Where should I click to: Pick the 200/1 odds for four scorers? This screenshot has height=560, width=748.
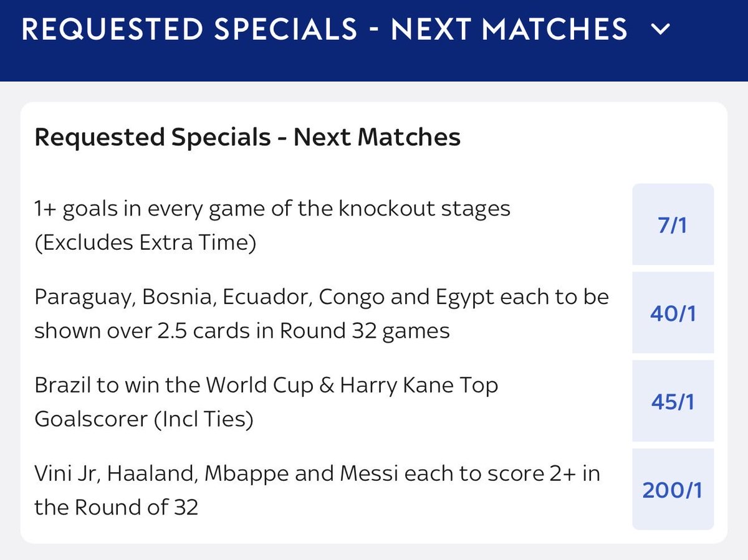(673, 490)
